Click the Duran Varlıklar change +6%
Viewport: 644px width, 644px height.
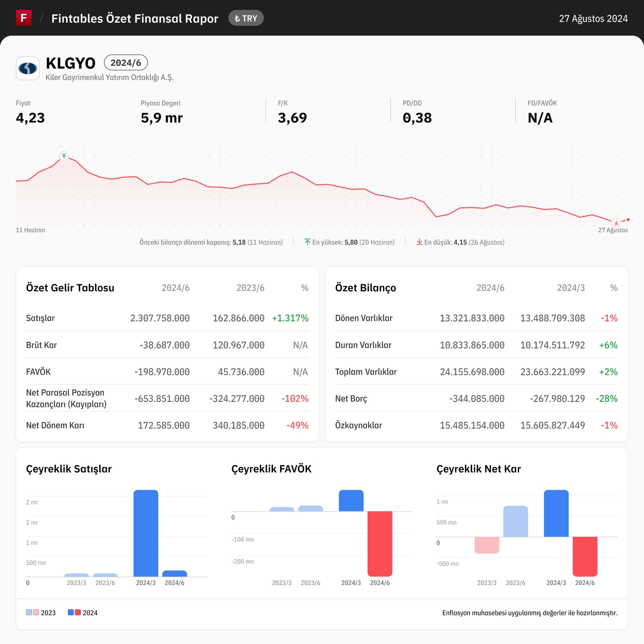click(x=608, y=345)
